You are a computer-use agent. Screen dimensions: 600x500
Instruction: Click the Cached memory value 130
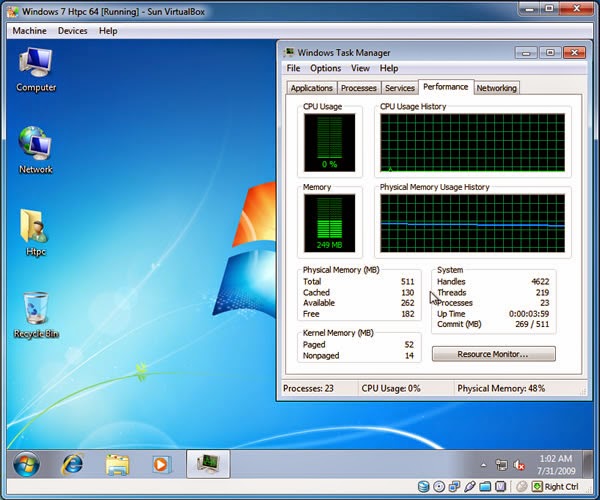(408, 292)
